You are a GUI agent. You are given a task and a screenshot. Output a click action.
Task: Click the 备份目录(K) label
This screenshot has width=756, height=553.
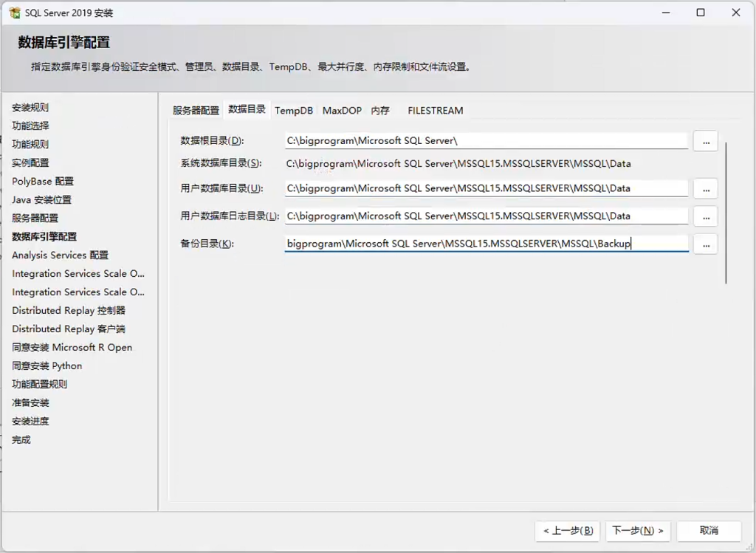[207, 244]
